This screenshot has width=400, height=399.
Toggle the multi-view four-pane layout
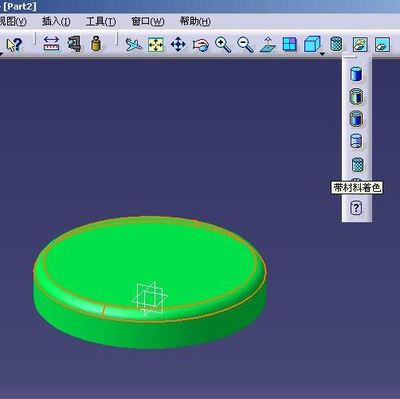click(x=290, y=44)
